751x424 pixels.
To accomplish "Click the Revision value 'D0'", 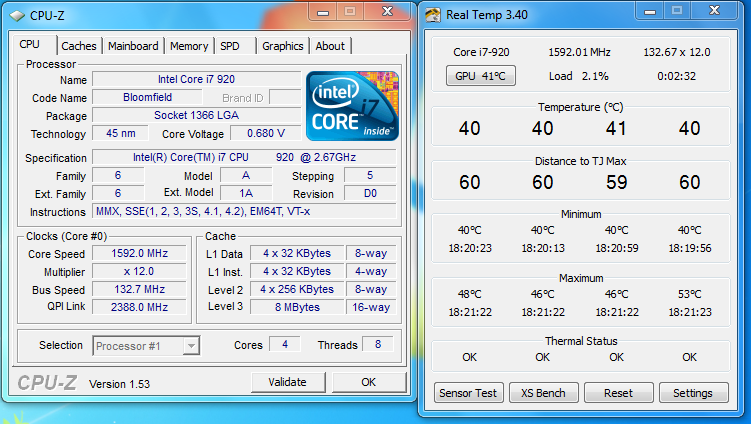I will pyautogui.click(x=370, y=194).
